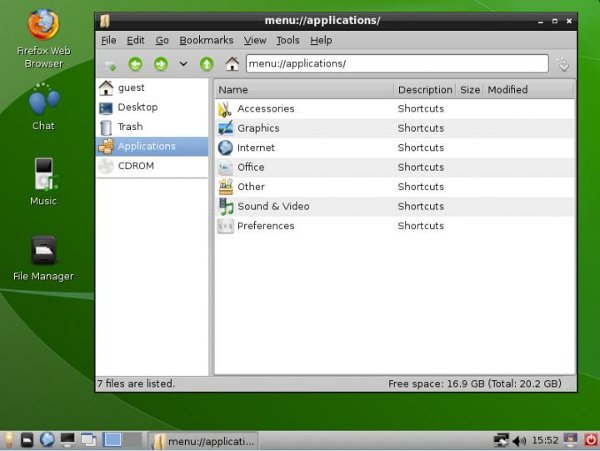Click the Graphics category icon
Screen dimensions: 600x451
click(225, 128)
